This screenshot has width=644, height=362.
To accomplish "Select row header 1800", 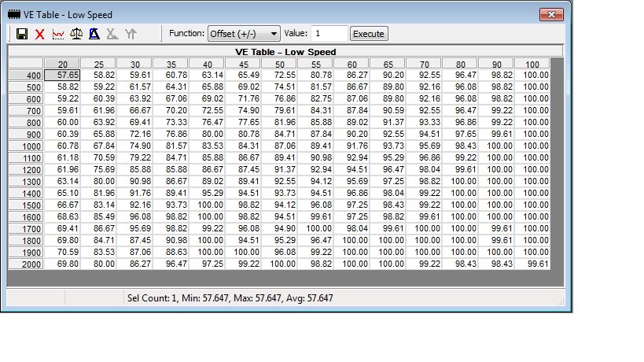I will coord(25,241).
